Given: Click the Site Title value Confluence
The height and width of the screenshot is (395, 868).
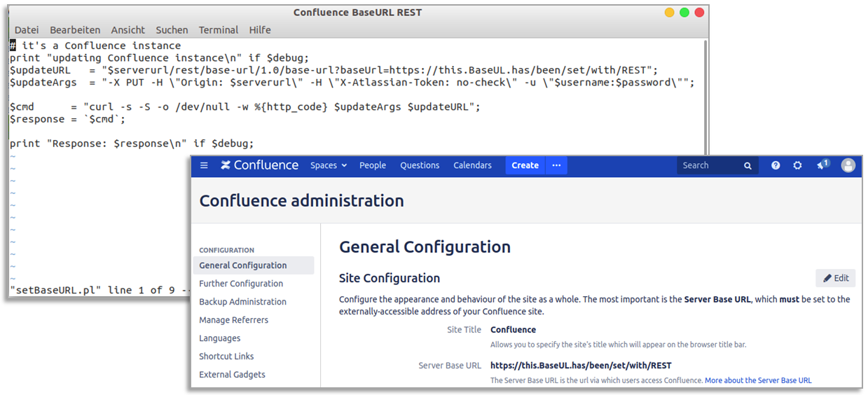Looking at the screenshot, I should tap(513, 330).
